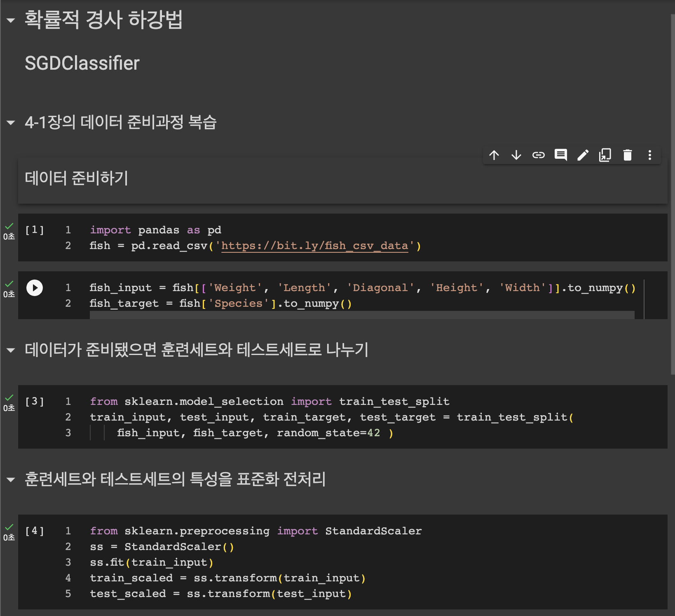Viewport: 675px width, 616px height.
Task: Click execution count [3] of train_test_split cell
Action: [35, 401]
